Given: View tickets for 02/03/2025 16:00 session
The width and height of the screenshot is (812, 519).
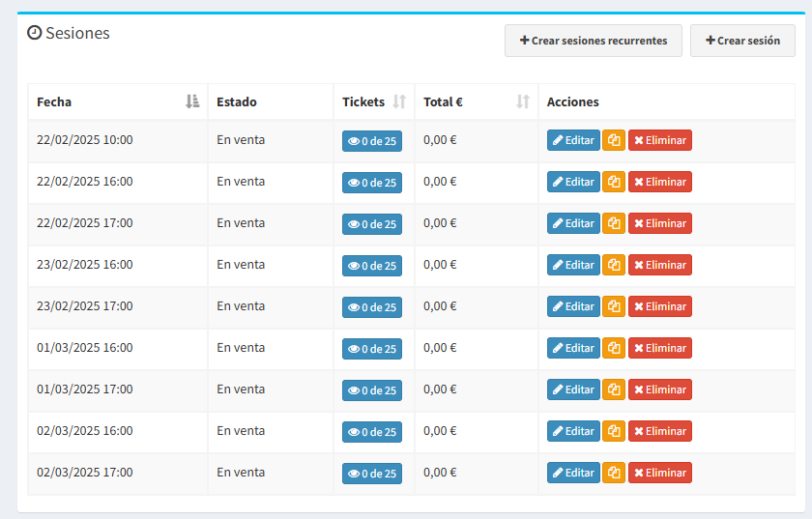Looking at the screenshot, I should (372, 431).
